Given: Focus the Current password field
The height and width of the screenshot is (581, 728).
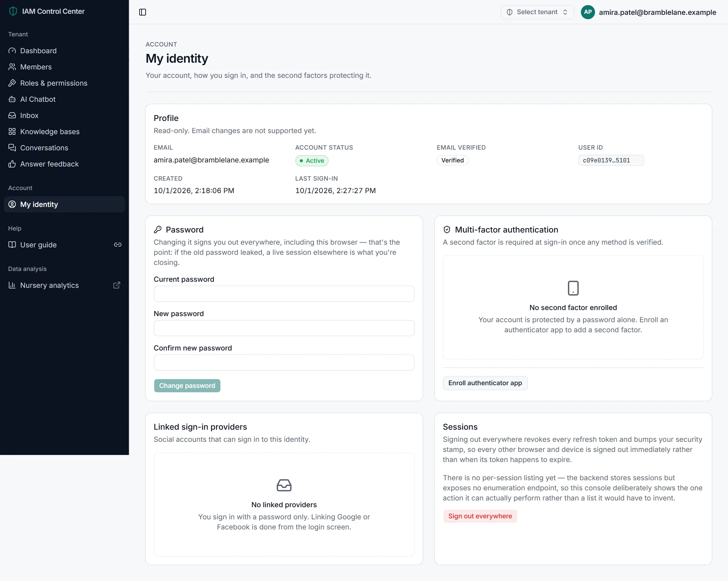Looking at the screenshot, I should tap(284, 294).
